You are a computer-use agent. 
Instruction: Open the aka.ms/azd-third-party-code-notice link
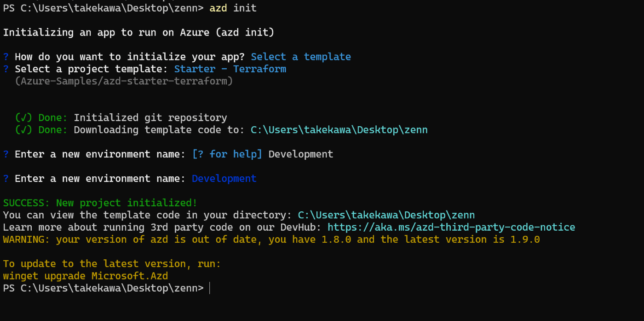[x=451, y=228]
